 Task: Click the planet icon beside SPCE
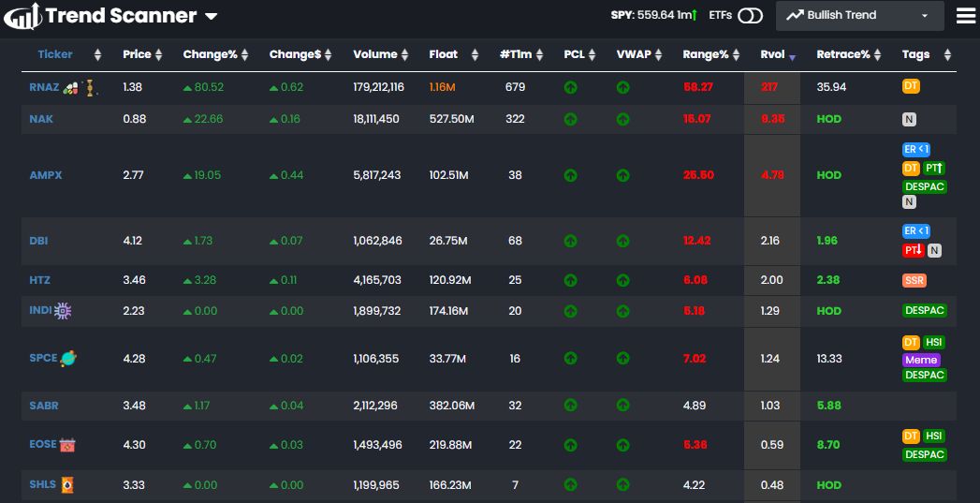(68, 359)
